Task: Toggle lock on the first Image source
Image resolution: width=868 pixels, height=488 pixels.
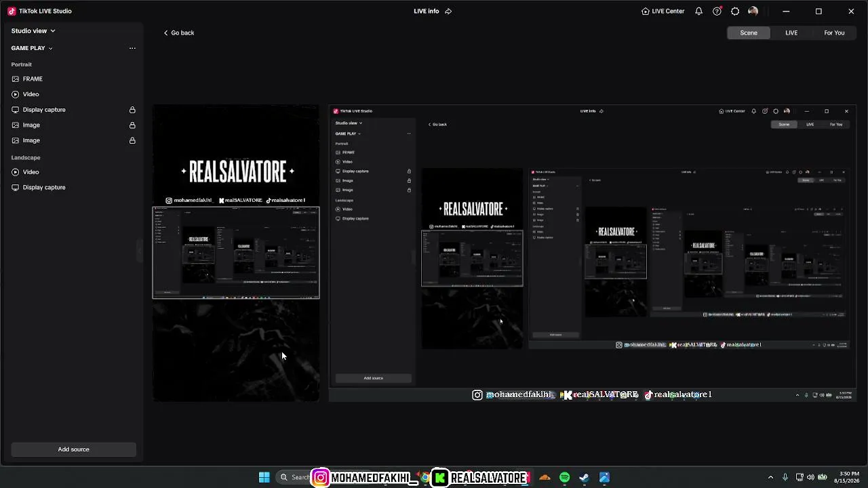Action: point(132,125)
